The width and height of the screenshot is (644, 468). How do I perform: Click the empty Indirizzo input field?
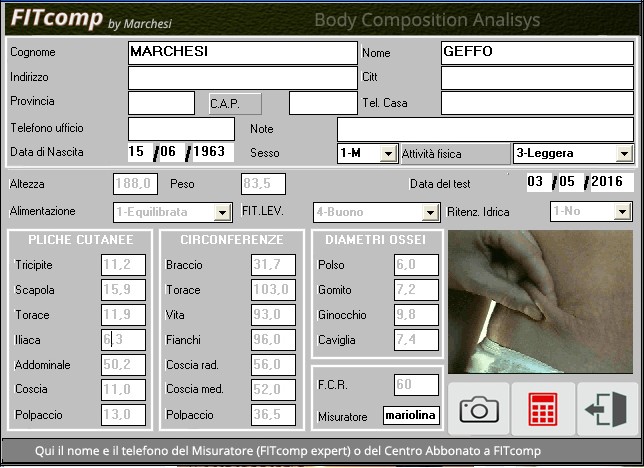(x=243, y=78)
